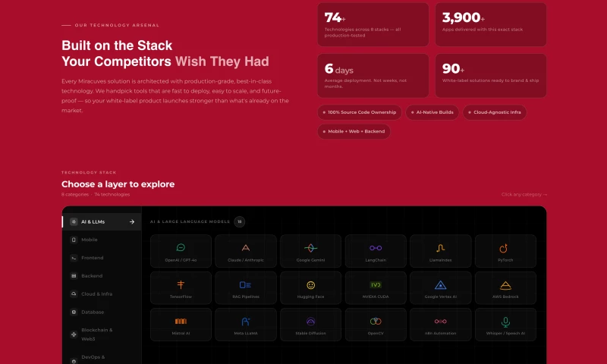
Task: Click the OpenAI / GPT-4o chat bubble icon
Action: point(181,247)
